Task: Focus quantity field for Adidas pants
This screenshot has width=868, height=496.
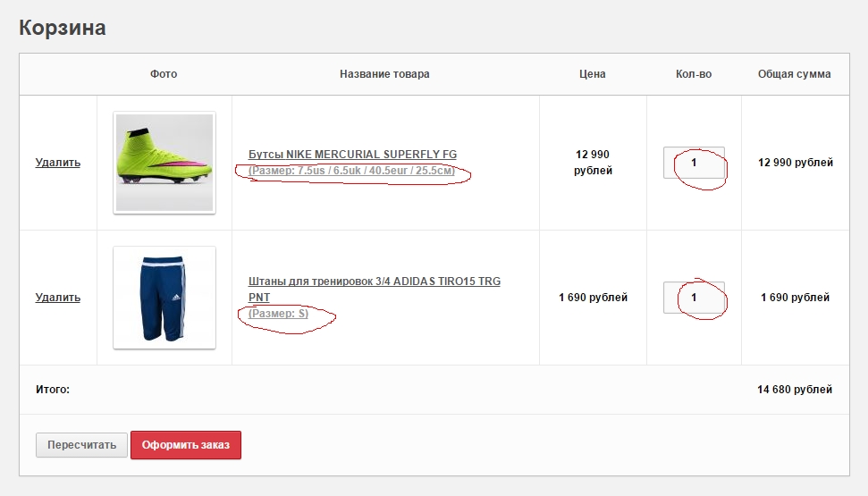Action: coord(694,298)
